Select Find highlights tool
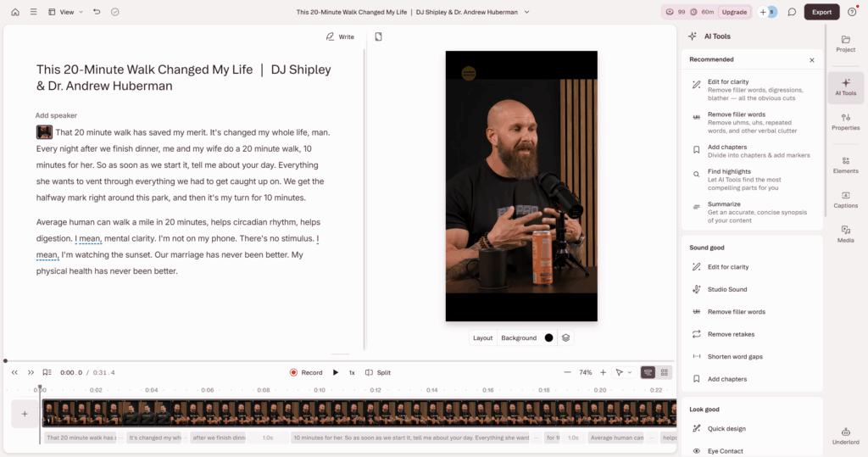The width and height of the screenshot is (868, 457). pyautogui.click(x=752, y=180)
